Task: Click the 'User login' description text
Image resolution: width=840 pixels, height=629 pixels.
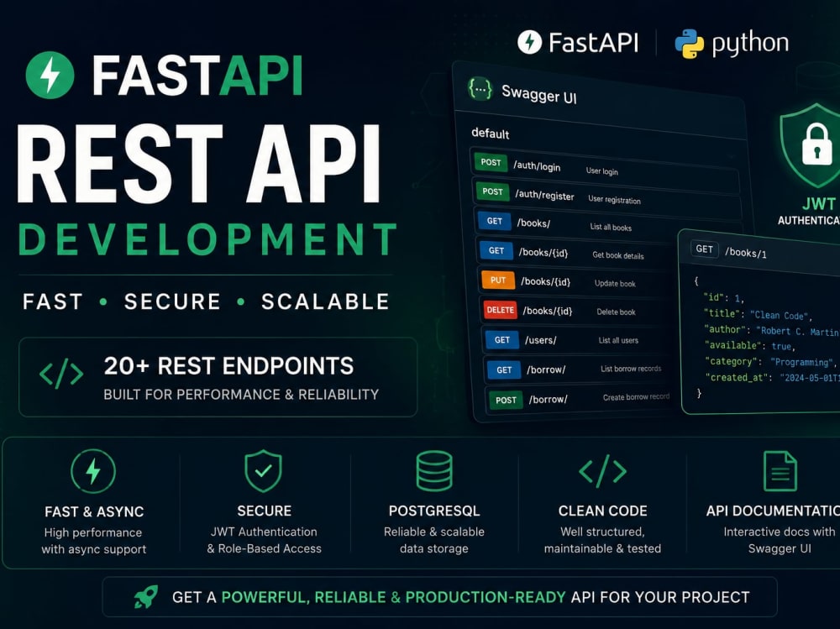Action: coord(601,171)
